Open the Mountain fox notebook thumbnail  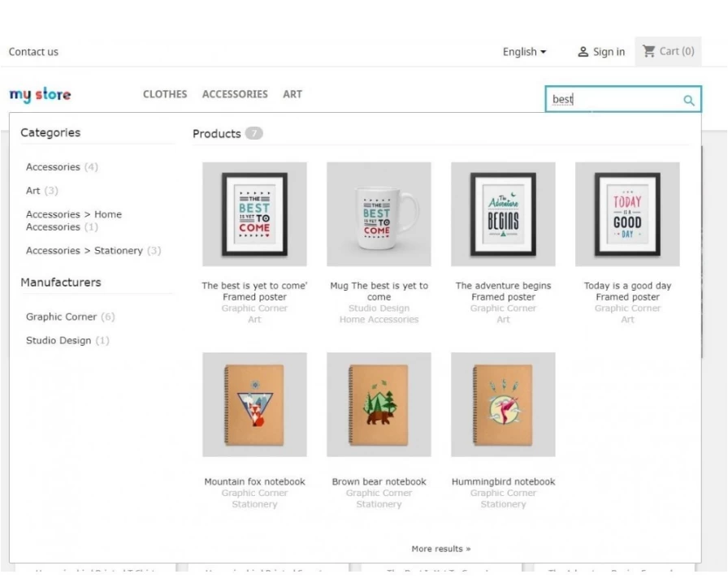tap(254, 404)
